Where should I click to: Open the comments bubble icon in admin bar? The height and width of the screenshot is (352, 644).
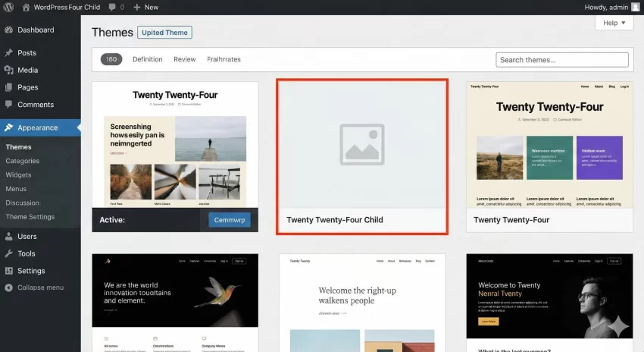coord(111,7)
